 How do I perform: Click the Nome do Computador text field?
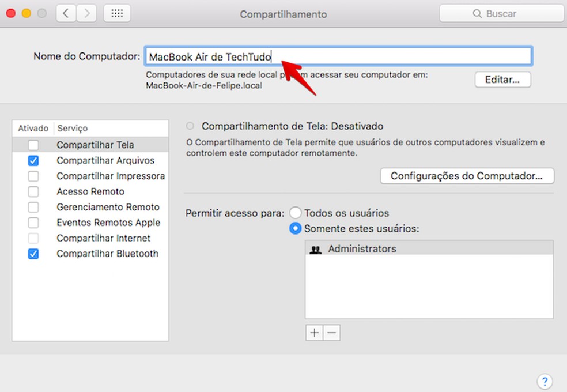338,56
